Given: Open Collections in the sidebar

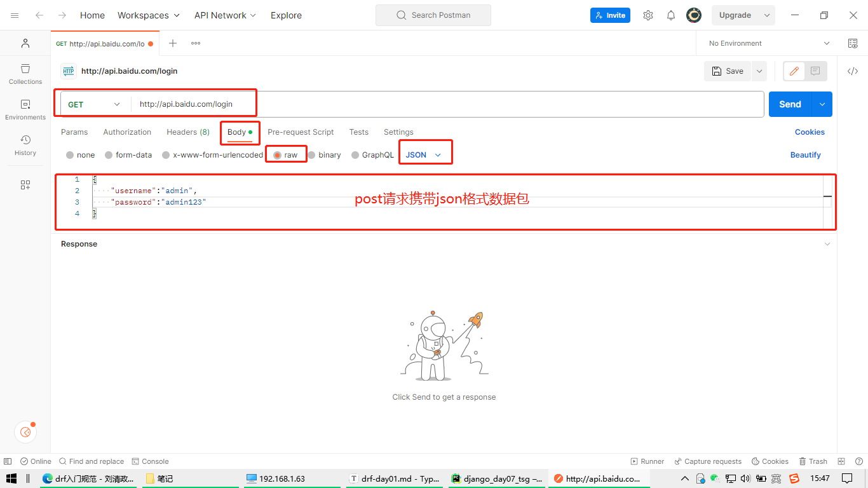Looking at the screenshot, I should pos(25,74).
